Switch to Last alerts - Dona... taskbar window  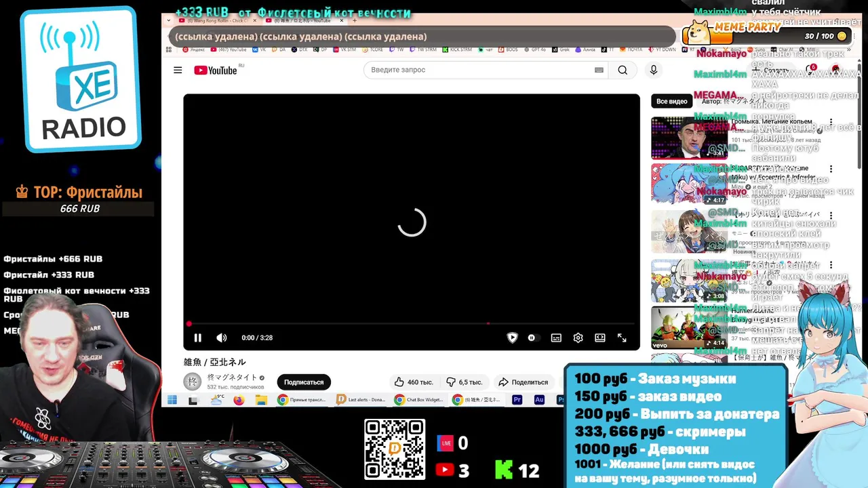pos(361,400)
